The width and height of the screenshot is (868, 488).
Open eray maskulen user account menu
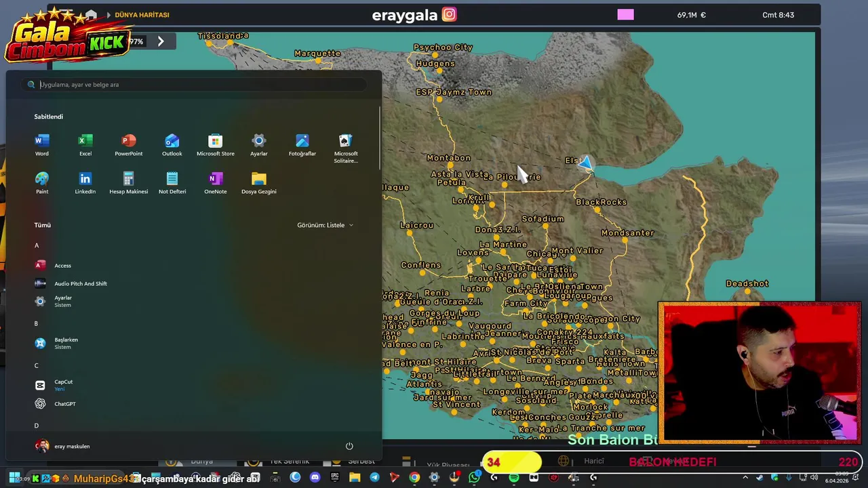pos(62,446)
